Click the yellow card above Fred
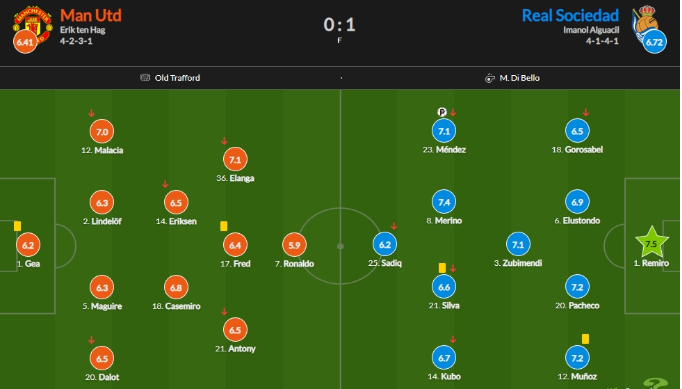 tap(224, 226)
